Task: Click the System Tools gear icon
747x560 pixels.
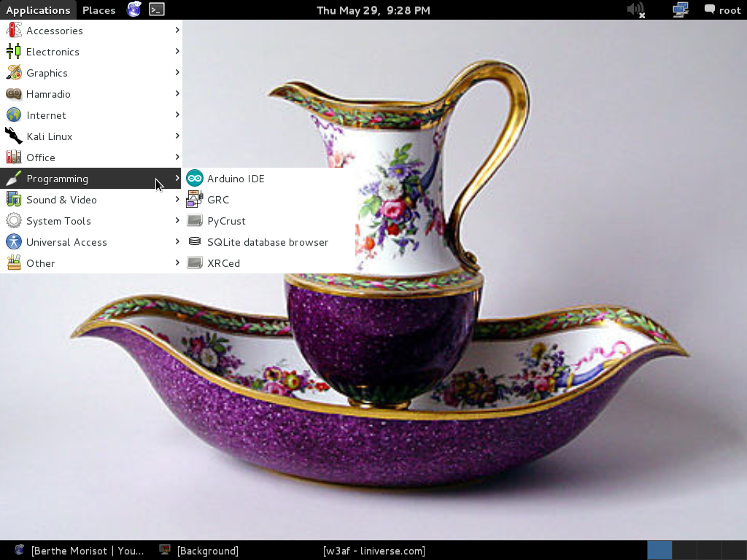Action: tap(14, 221)
